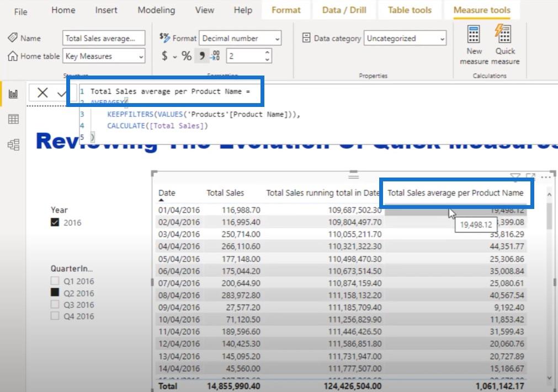Click the CALCULATE([Total Sales]) formula line
The height and width of the screenshot is (392, 558).
click(157, 126)
